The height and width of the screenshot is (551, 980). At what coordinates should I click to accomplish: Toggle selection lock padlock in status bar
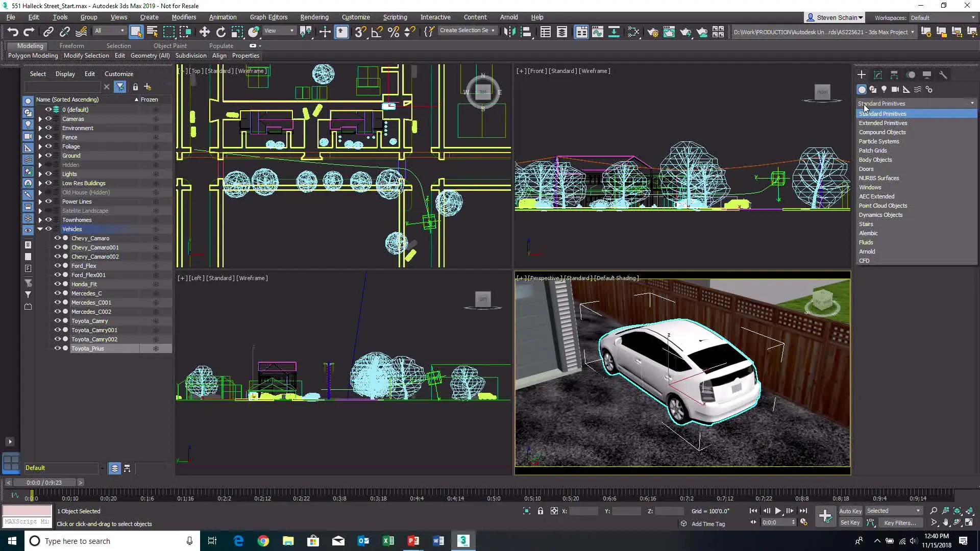(540, 511)
